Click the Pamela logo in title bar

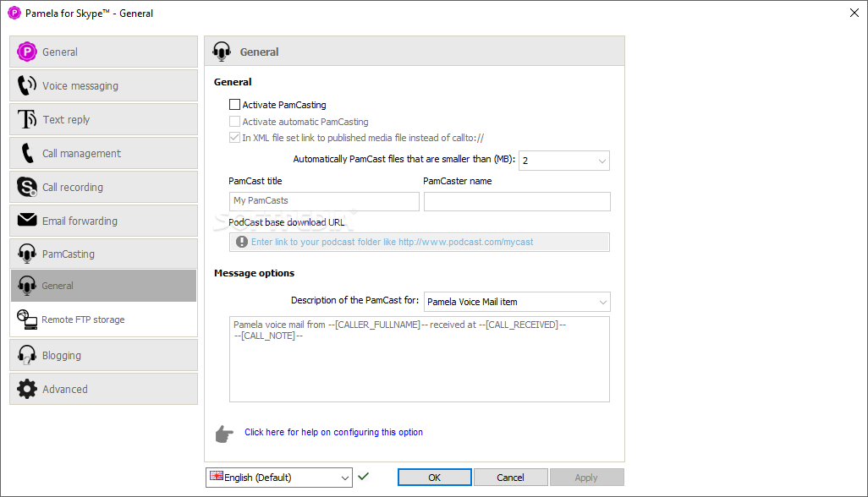[x=14, y=13]
